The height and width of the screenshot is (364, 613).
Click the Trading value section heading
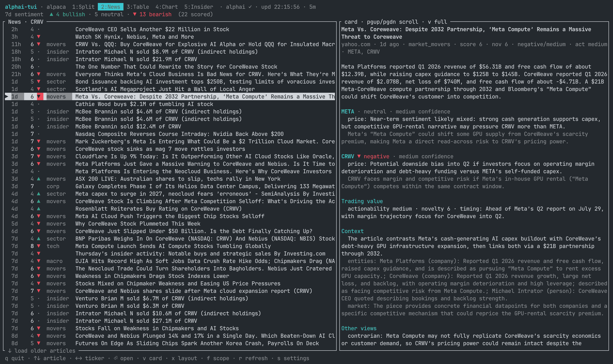click(362, 201)
